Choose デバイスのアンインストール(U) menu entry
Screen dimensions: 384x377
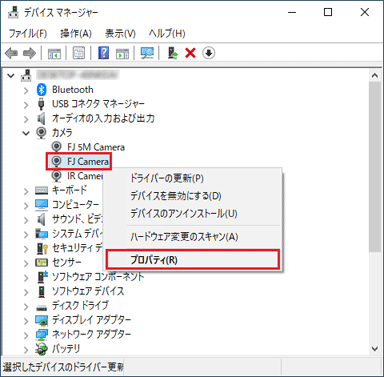click(193, 213)
